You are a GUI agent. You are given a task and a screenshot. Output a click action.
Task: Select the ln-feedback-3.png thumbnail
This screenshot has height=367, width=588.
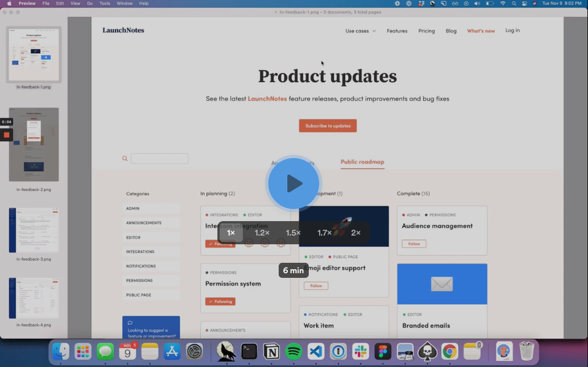[x=34, y=230]
